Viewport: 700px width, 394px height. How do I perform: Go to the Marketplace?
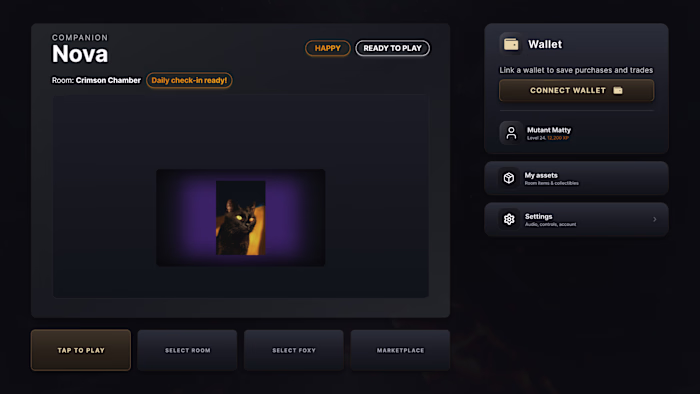(400, 350)
